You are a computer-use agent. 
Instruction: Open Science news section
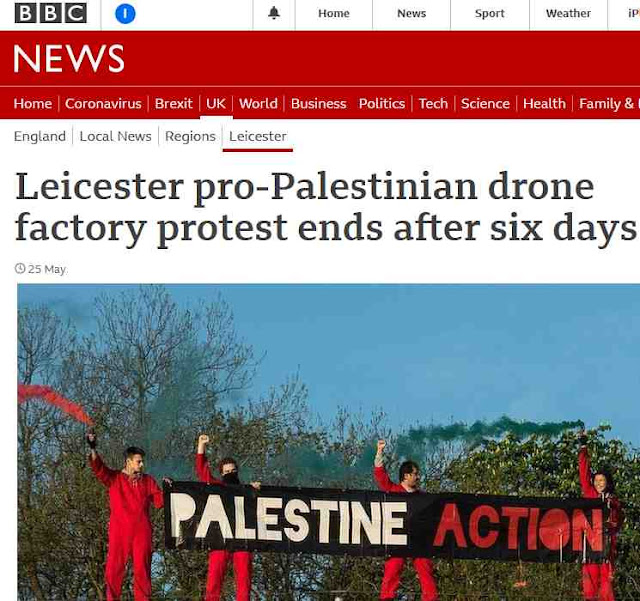(485, 104)
